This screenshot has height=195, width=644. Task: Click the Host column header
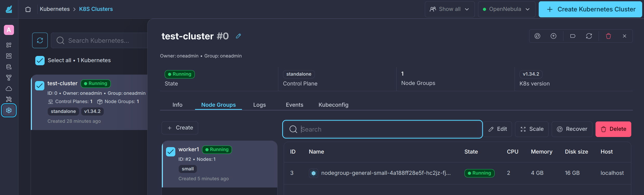click(x=607, y=152)
